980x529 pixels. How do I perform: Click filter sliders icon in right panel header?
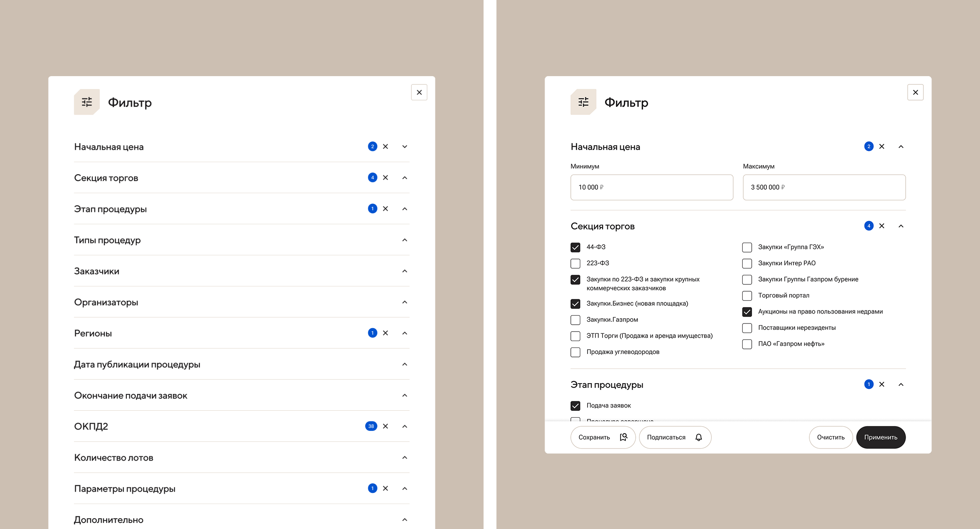click(x=583, y=102)
